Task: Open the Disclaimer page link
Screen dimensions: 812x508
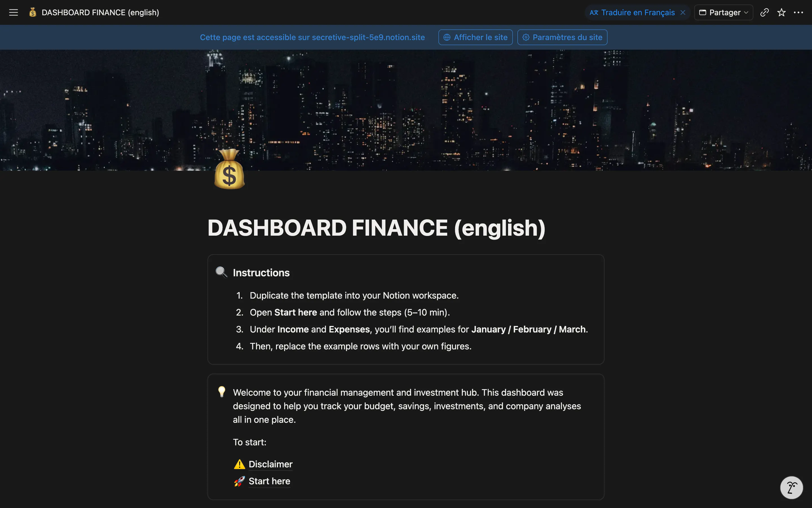Action: click(270, 464)
